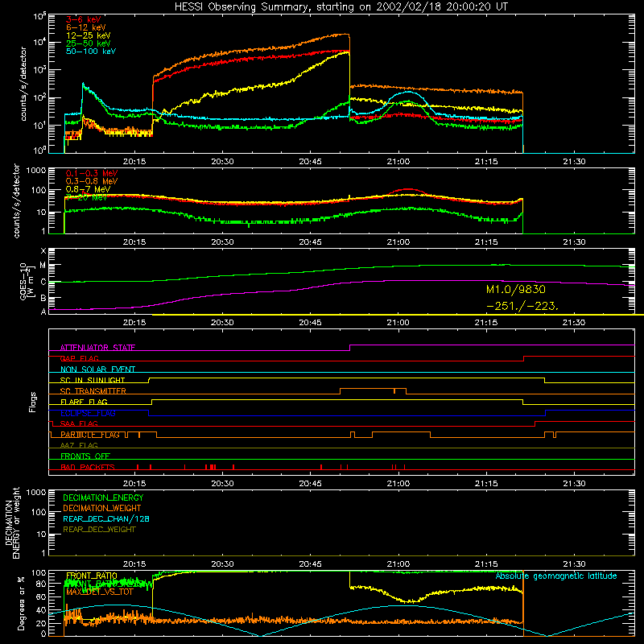Click the DECIMATION ENERGY or weight axis label
The image size is (644, 644).
(12, 522)
